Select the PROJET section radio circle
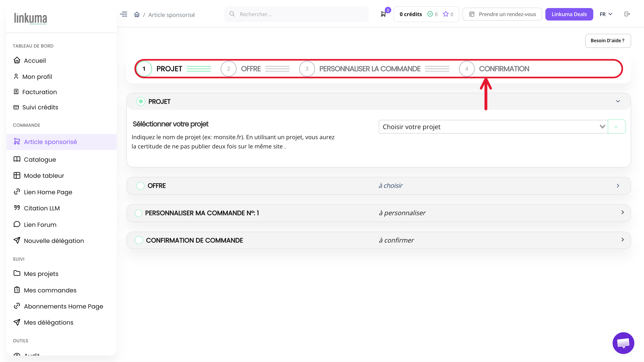 pos(141,101)
